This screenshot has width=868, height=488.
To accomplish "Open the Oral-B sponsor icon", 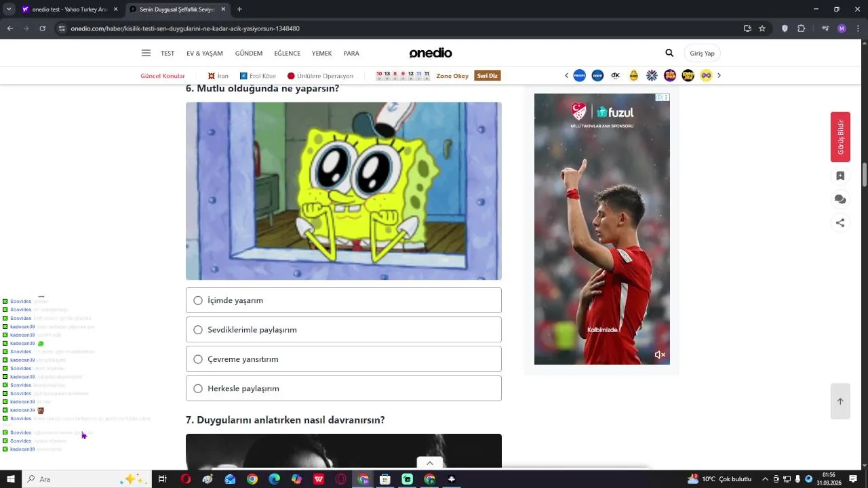I will point(597,75).
